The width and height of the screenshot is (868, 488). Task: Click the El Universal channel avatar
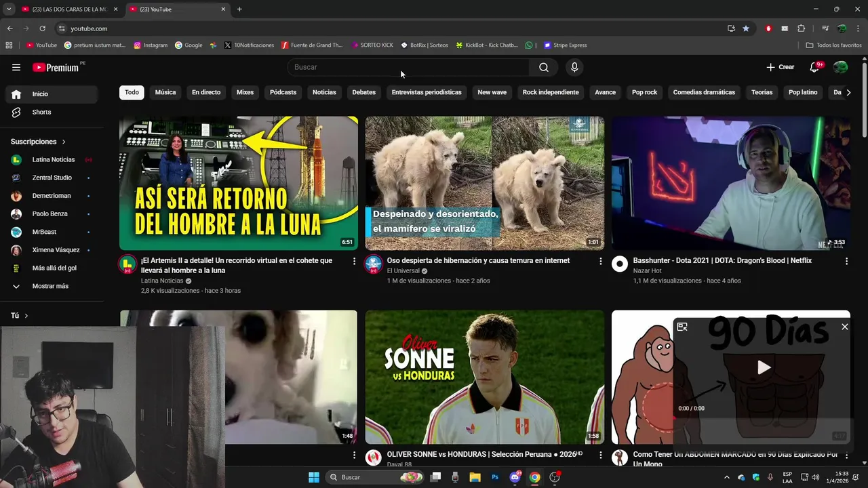pyautogui.click(x=374, y=264)
